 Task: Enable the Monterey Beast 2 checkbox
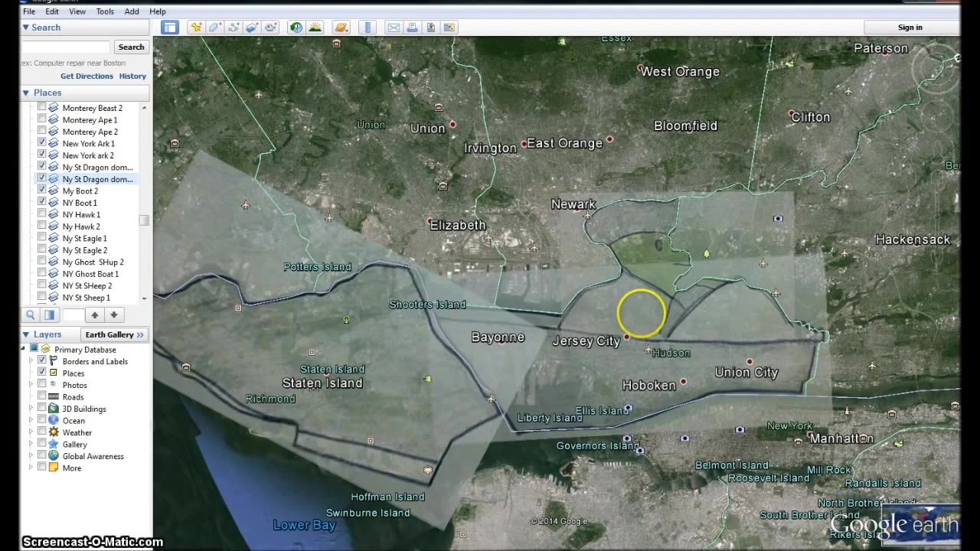[42, 108]
